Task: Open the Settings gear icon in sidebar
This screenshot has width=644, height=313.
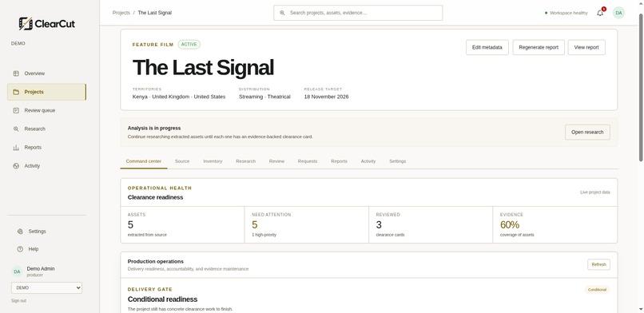Action: click(x=20, y=232)
